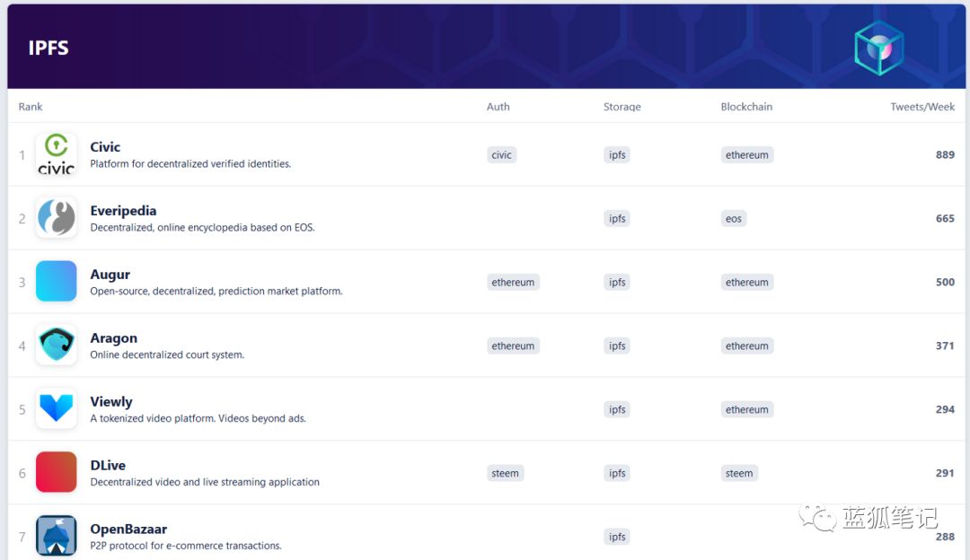
Task: Click the Blockchain column header
Action: click(x=745, y=107)
